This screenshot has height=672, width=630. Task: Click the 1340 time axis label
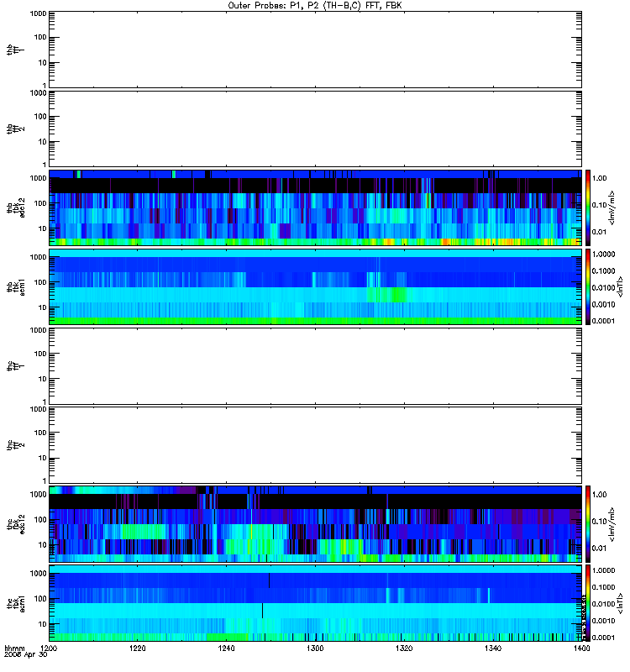tap(493, 648)
